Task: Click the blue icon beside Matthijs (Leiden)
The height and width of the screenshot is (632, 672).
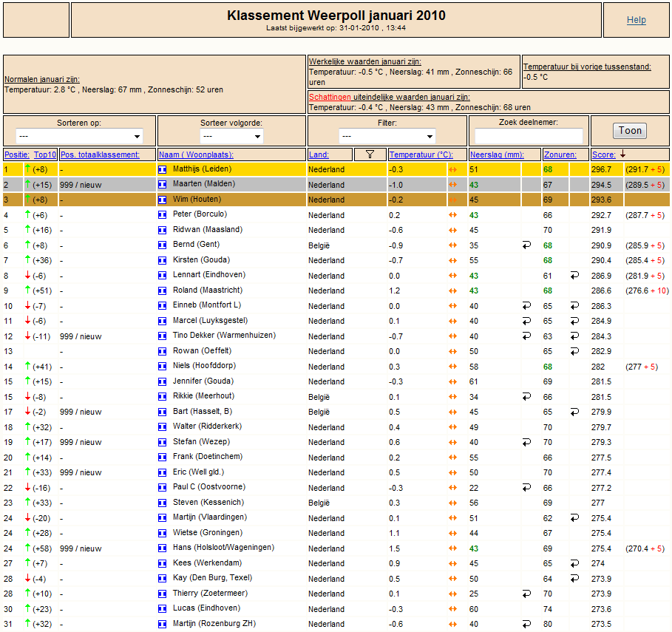Action: coord(163,170)
